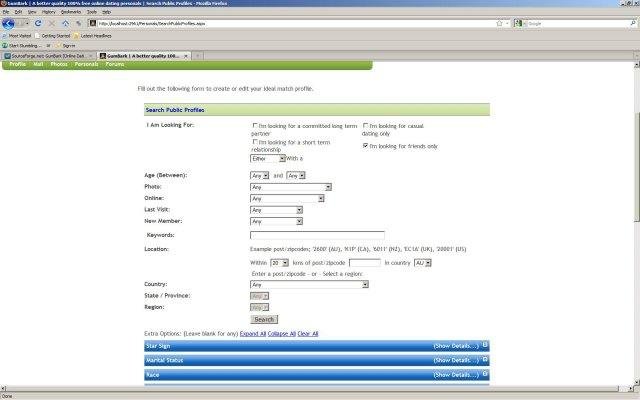
Task: Show details for Race section
Action: click(x=456, y=375)
